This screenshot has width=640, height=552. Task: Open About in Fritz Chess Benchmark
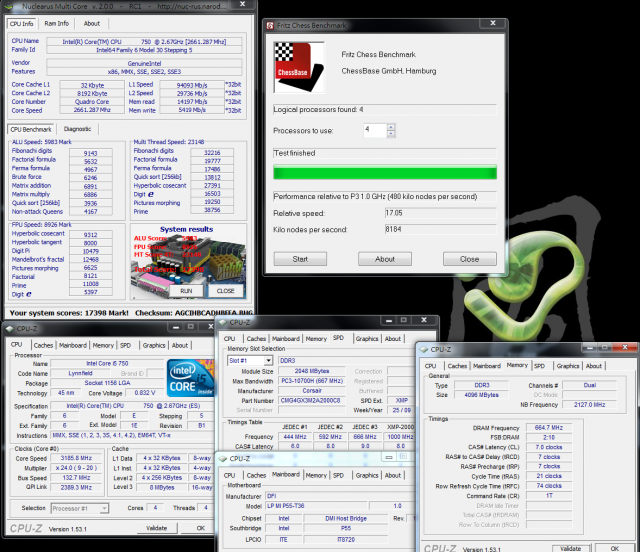coord(384,259)
